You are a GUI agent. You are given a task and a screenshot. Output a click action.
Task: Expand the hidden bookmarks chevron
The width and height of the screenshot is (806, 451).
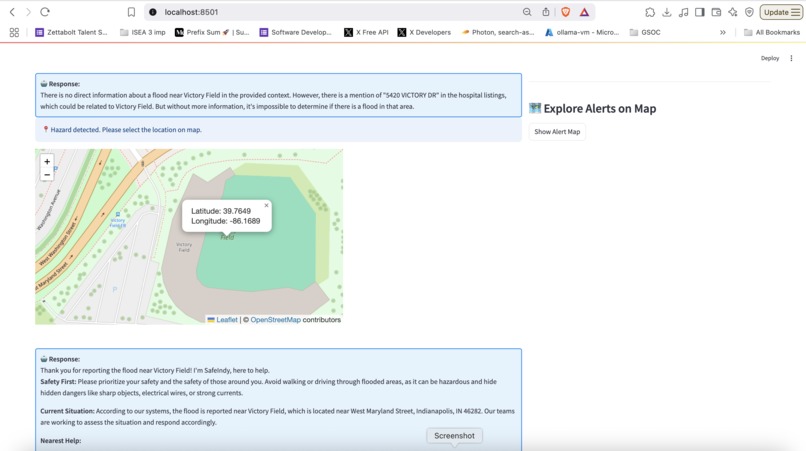click(723, 32)
